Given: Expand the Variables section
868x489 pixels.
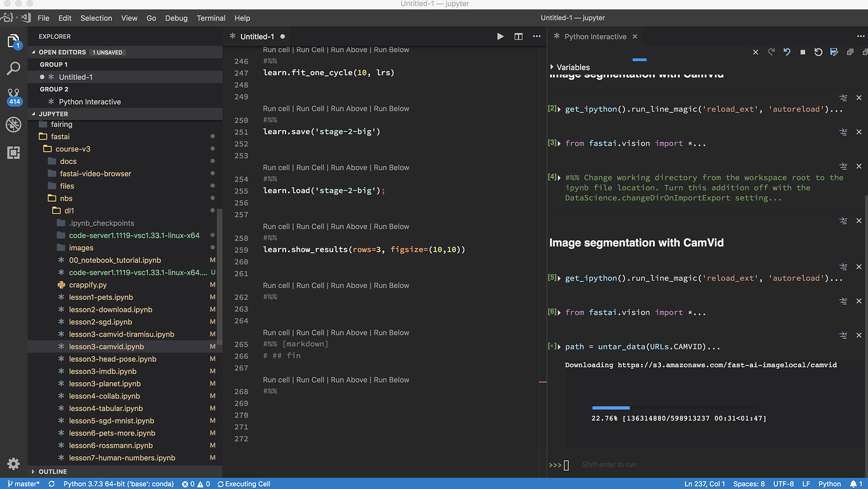Looking at the screenshot, I should [570, 67].
